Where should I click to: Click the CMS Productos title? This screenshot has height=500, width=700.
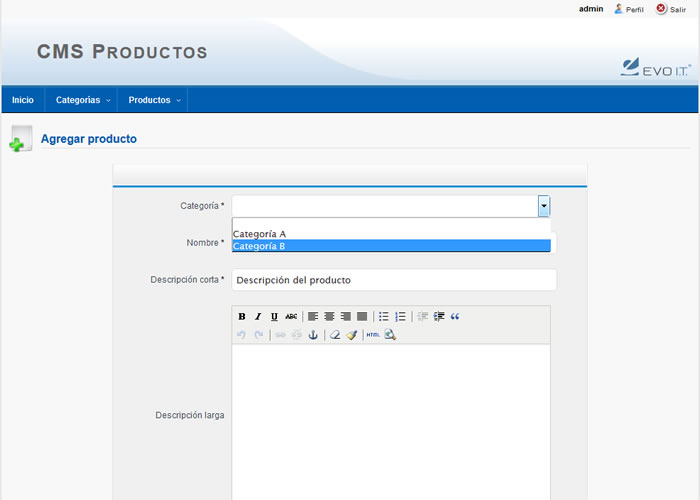point(122,51)
